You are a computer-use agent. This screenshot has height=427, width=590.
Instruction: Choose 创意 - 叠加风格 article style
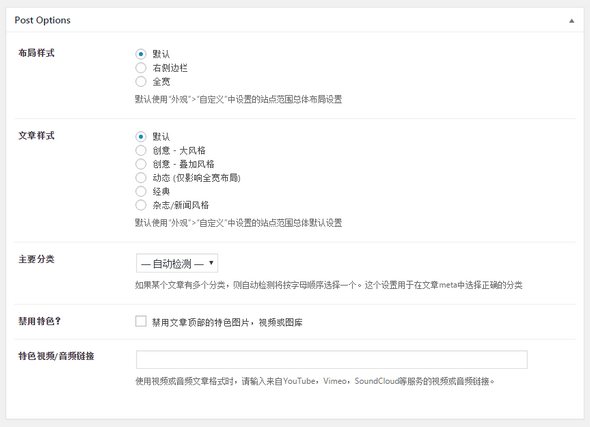coord(141,164)
